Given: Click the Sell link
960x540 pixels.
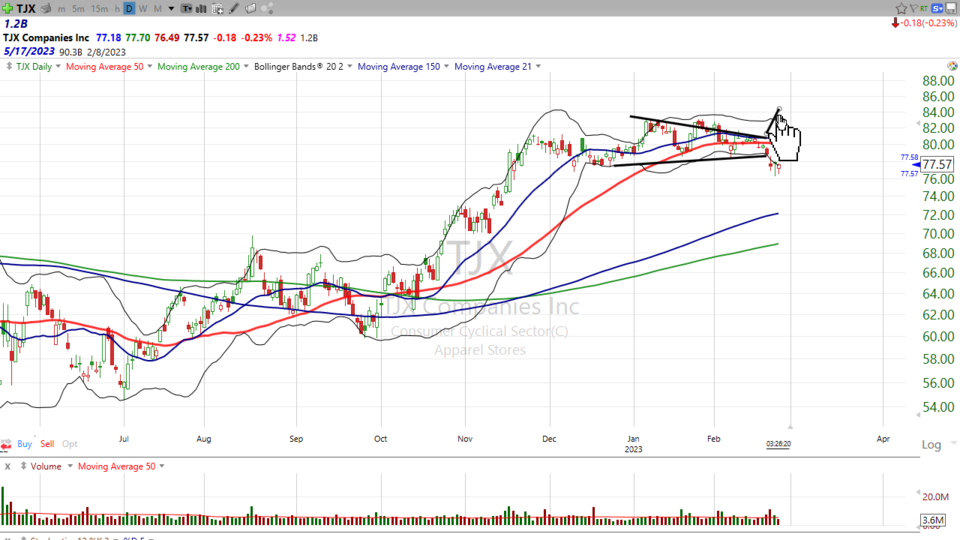Looking at the screenshot, I should coord(47,444).
